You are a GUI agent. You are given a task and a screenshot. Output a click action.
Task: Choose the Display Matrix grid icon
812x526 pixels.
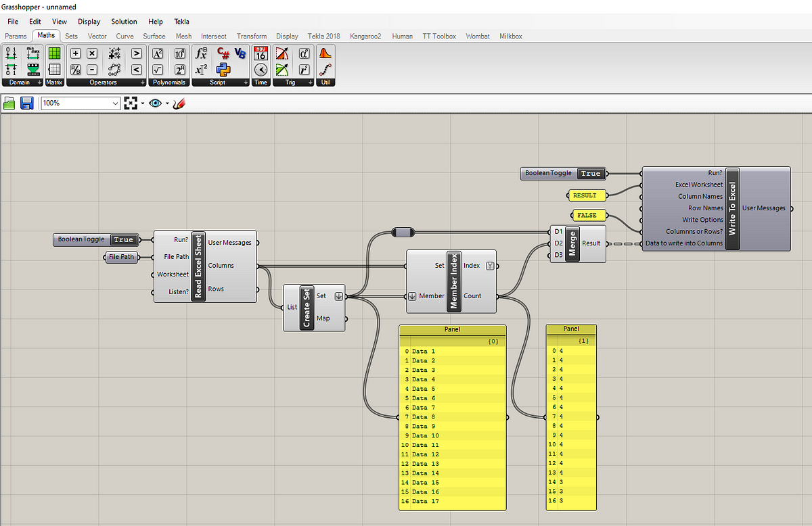[x=54, y=69]
